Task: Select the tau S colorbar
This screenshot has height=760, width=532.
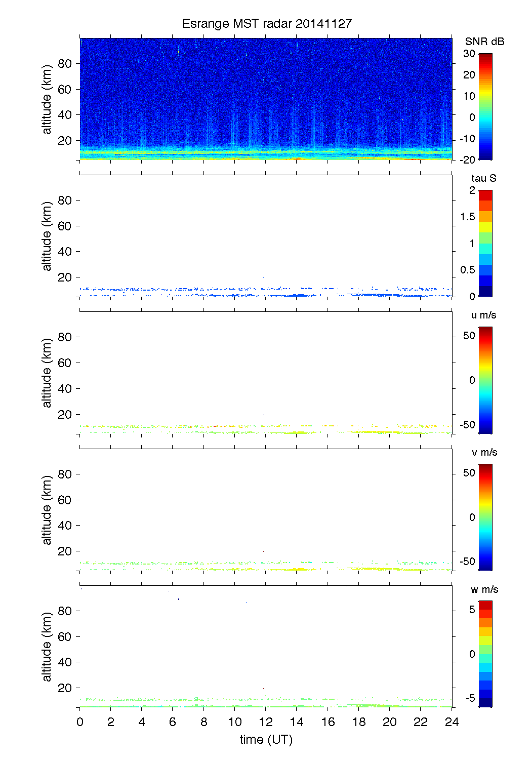Action: click(x=485, y=243)
